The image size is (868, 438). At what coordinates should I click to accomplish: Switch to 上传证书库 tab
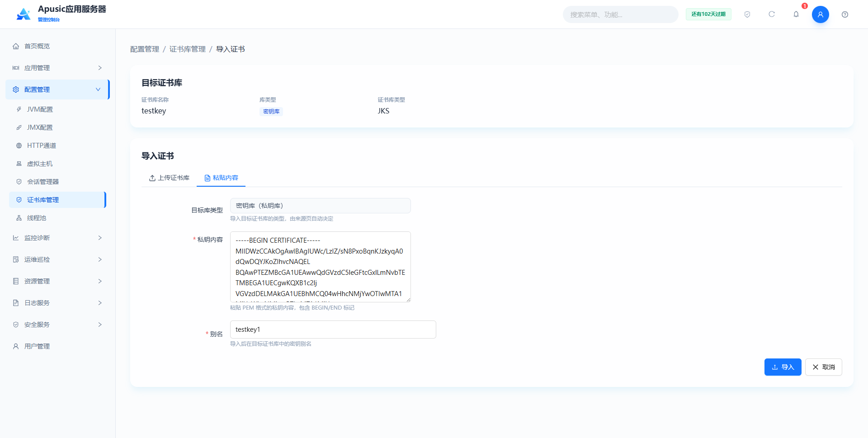(169, 178)
